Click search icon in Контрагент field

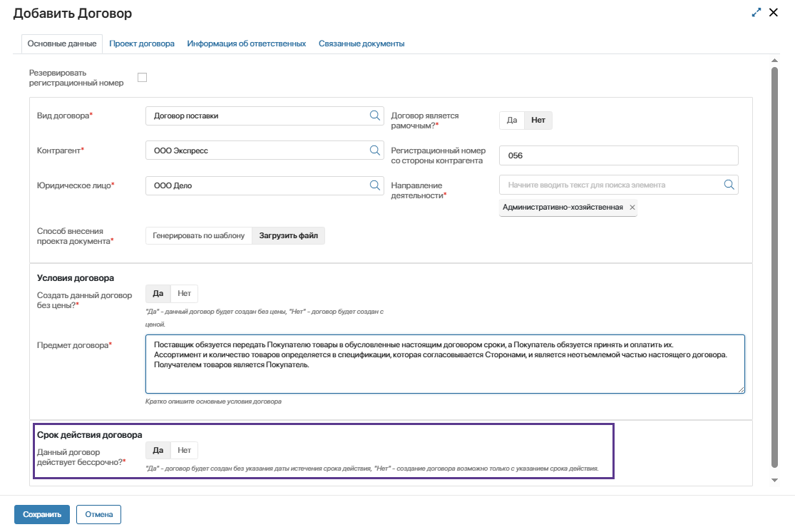coord(375,150)
